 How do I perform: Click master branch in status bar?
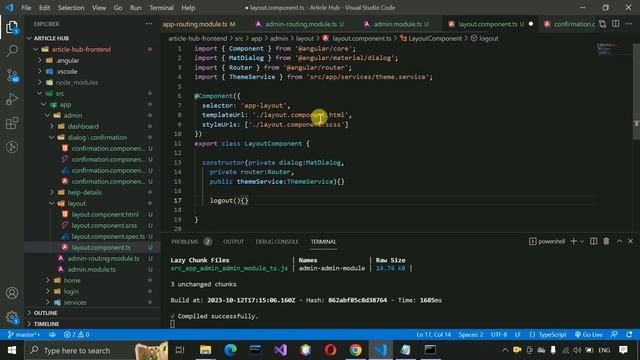pyautogui.click(x=24, y=335)
